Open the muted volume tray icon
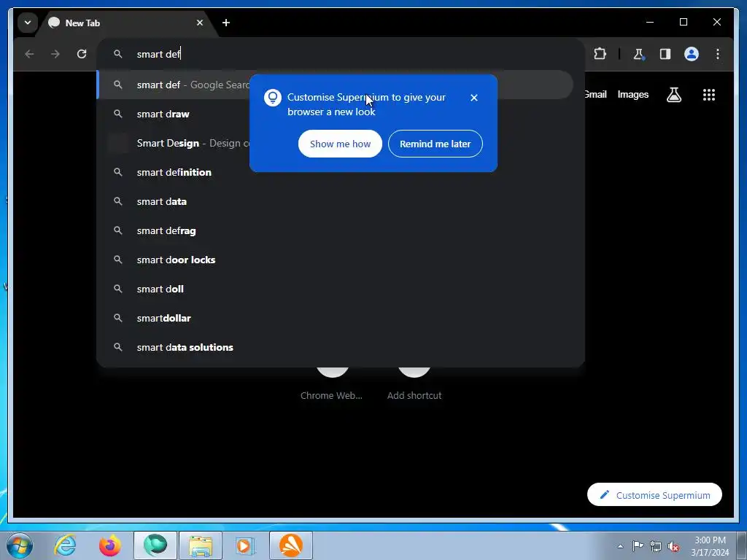 (673, 546)
